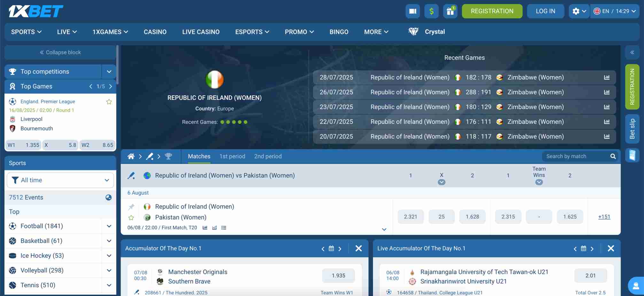Open the ESPORTS menu
The width and height of the screenshot is (644, 296).
(252, 32)
